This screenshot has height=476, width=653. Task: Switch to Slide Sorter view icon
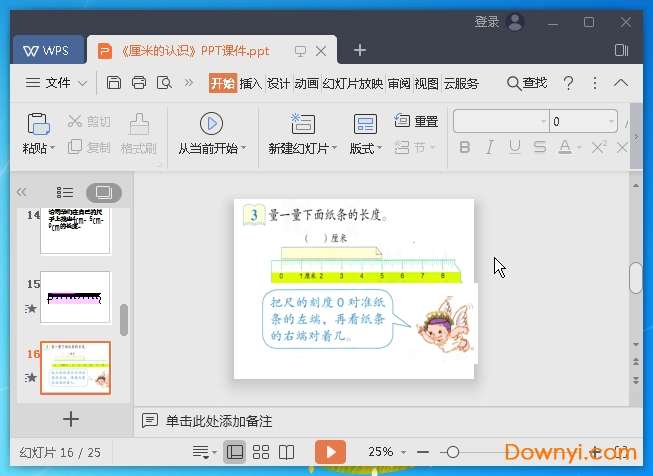[x=261, y=452]
